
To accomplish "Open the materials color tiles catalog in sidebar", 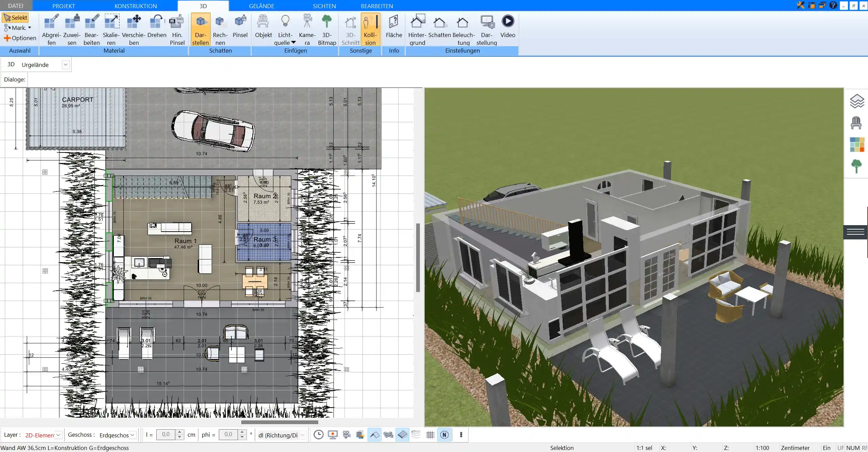I will point(857,145).
